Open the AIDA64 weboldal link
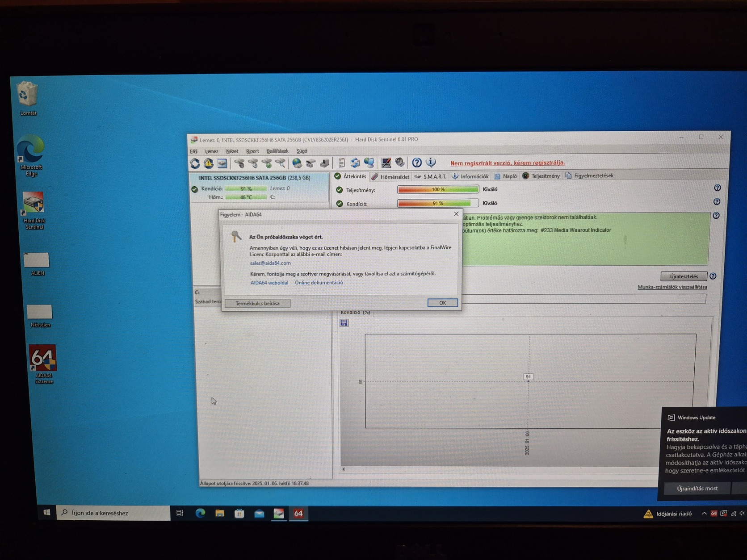The image size is (747, 560). click(x=269, y=283)
